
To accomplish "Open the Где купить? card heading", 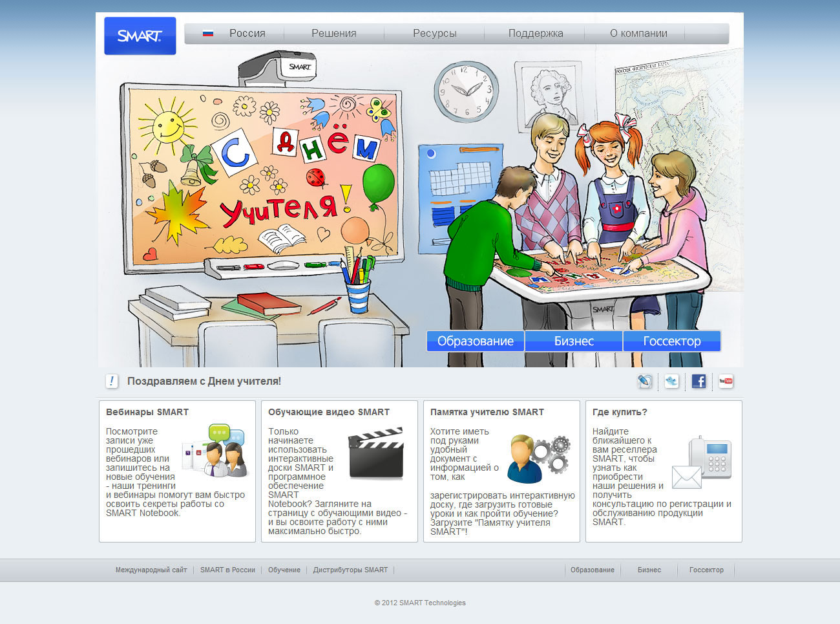I will pyautogui.click(x=620, y=412).
